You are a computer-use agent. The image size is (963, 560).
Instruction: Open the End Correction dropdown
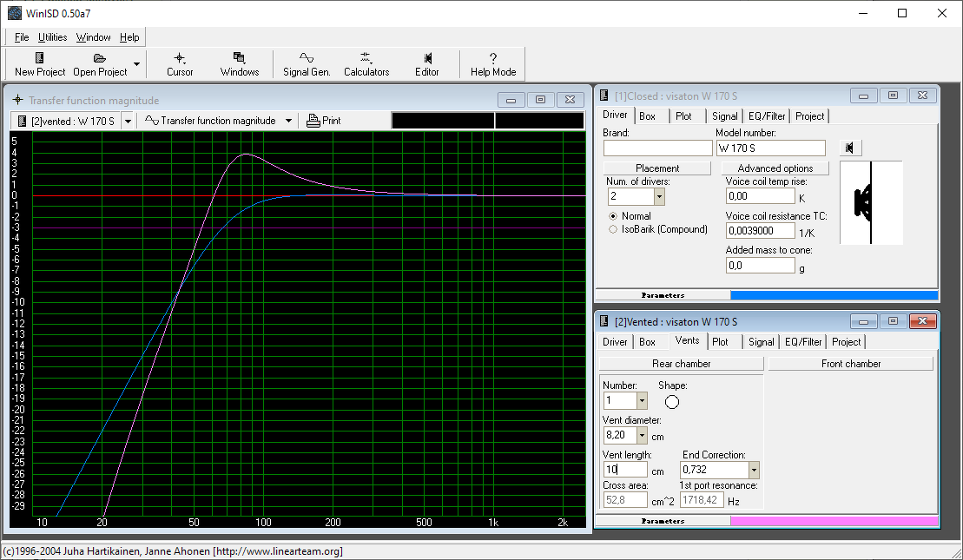pos(754,470)
